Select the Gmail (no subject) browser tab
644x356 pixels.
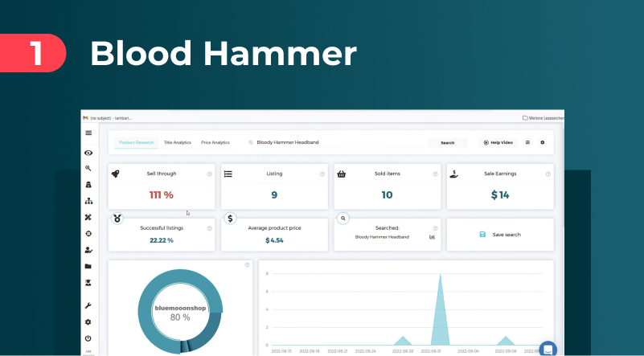tap(108, 118)
